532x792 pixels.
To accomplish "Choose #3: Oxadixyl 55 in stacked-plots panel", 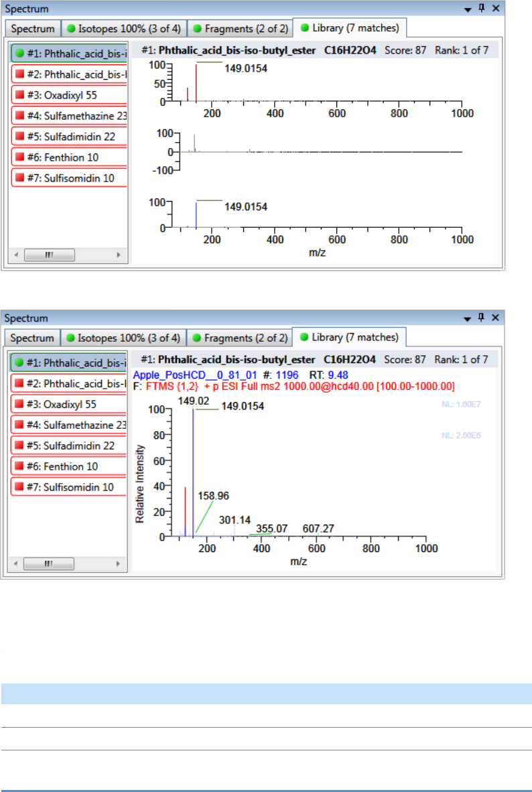I will (69, 95).
